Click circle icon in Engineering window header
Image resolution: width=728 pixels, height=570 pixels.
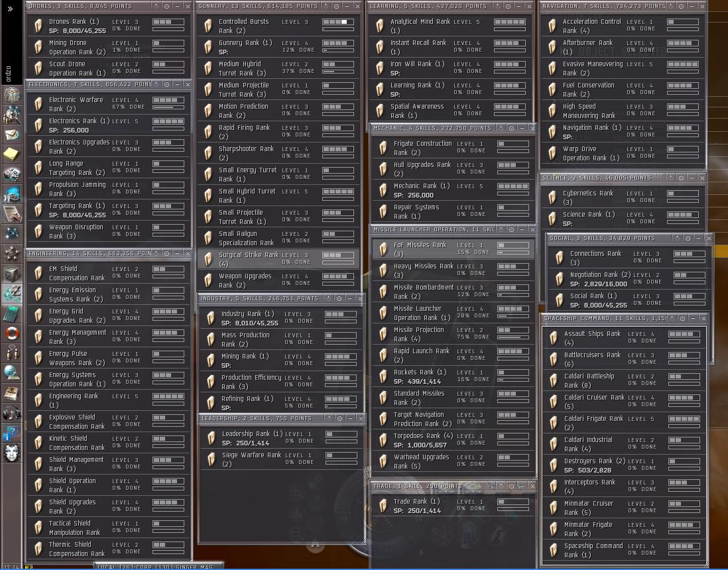point(166,253)
